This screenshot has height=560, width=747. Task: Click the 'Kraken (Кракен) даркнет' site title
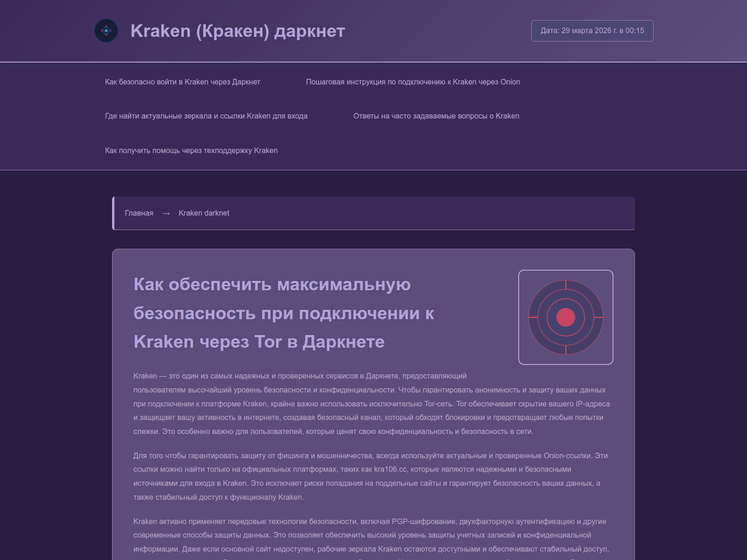pyautogui.click(x=237, y=31)
